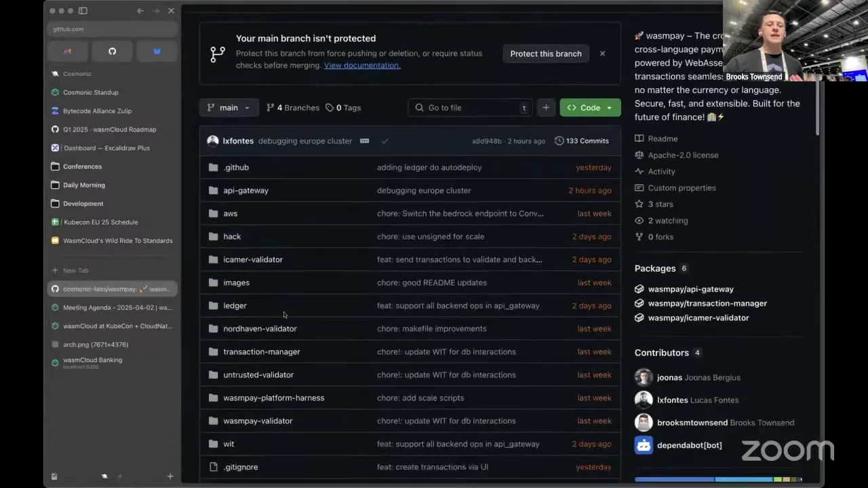Viewport: 868px width, 488px height.
Task: View the 133 Commits history
Action: (582, 141)
